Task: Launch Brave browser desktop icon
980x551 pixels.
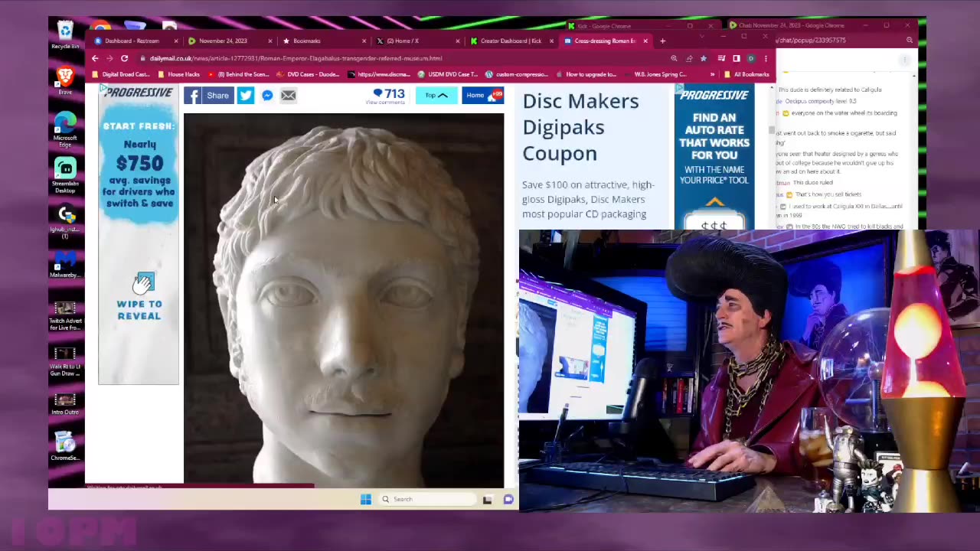Action: pyautogui.click(x=65, y=81)
